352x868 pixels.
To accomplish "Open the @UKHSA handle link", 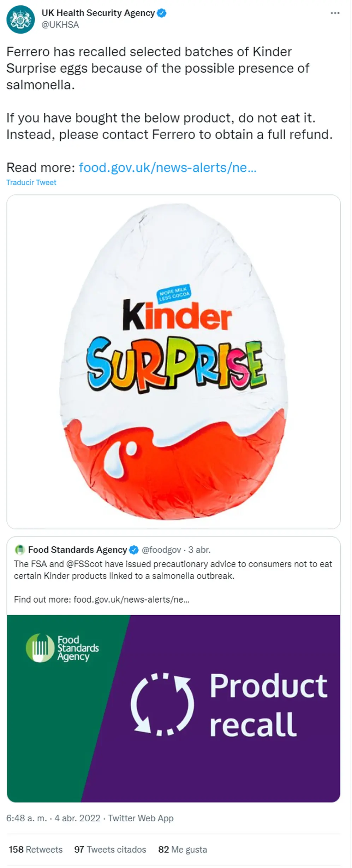I will [x=60, y=25].
